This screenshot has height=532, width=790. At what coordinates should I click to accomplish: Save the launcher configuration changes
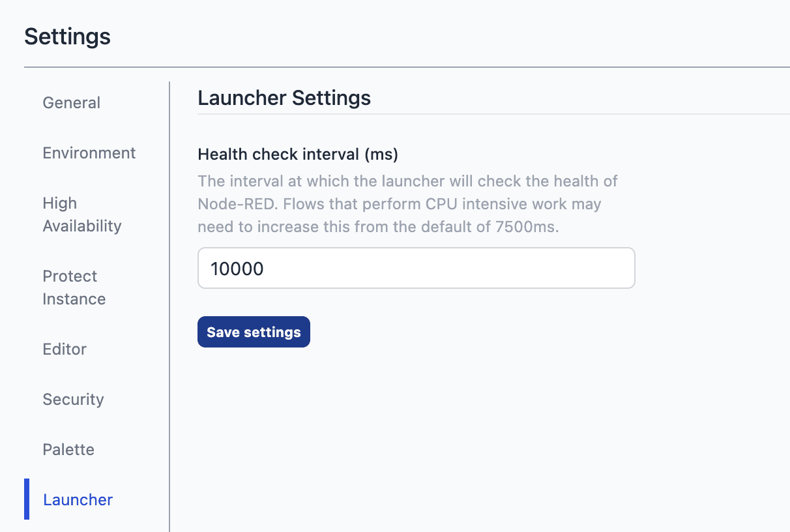[254, 332]
